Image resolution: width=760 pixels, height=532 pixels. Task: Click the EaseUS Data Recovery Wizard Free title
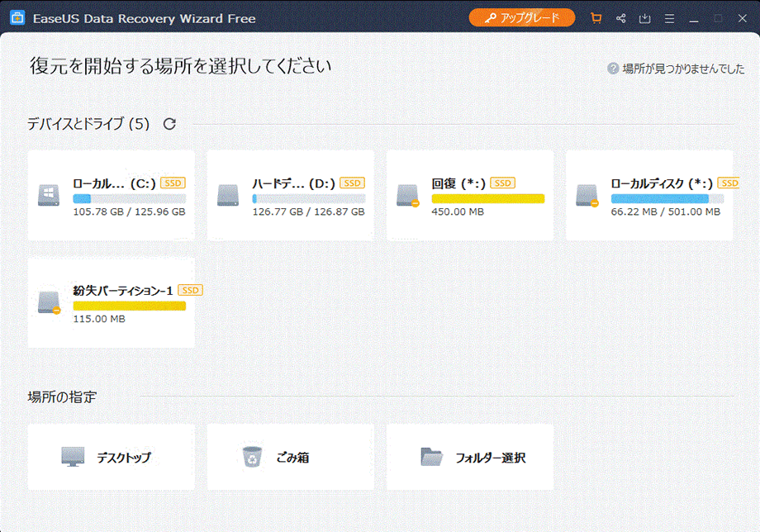144,18
